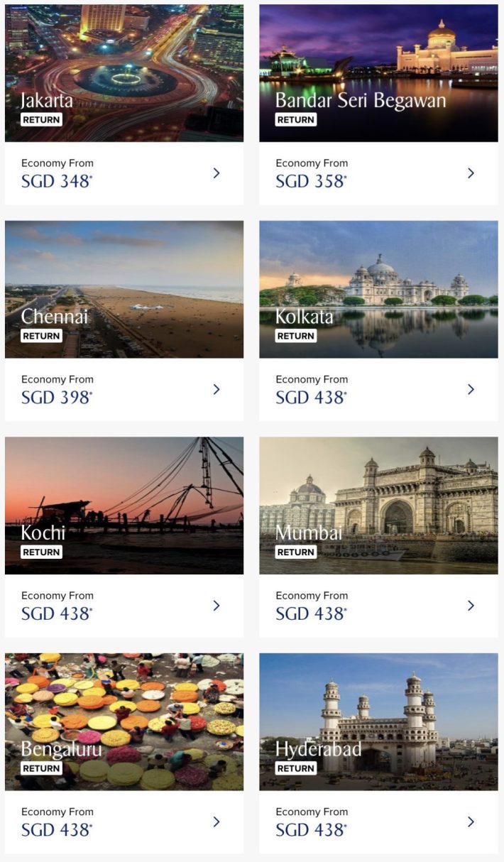Open the Mumbai fare chevron
The image size is (504, 862).
[x=471, y=606]
